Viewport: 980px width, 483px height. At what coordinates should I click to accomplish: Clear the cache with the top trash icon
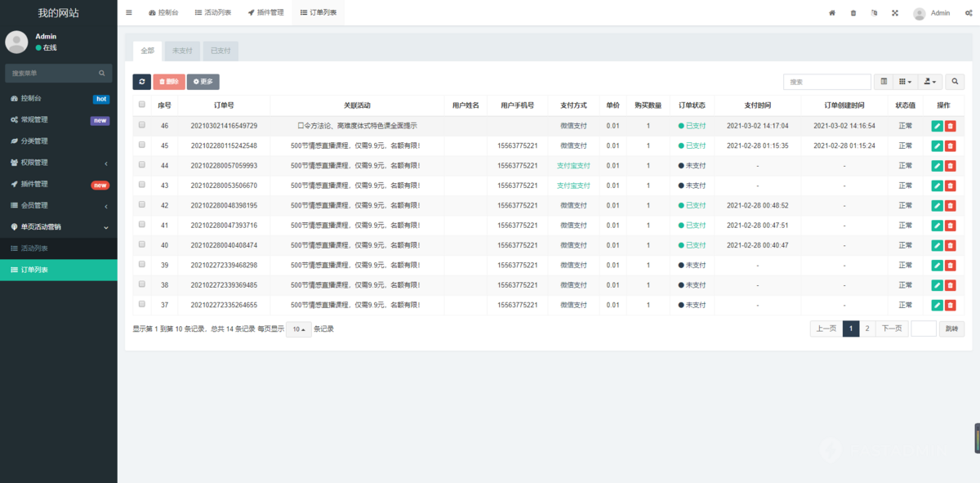(x=853, y=13)
